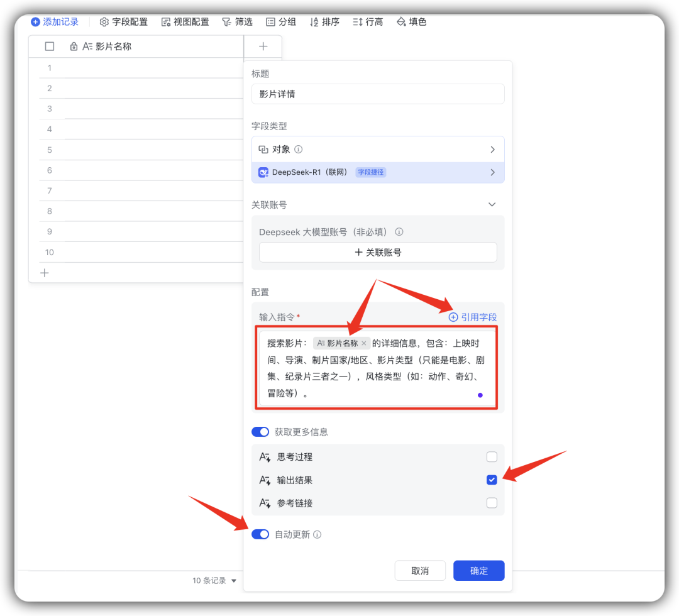Viewport: 679px width, 616px height.
Task: Tick the select-all checkbox in the header row
Action: [x=50, y=47]
